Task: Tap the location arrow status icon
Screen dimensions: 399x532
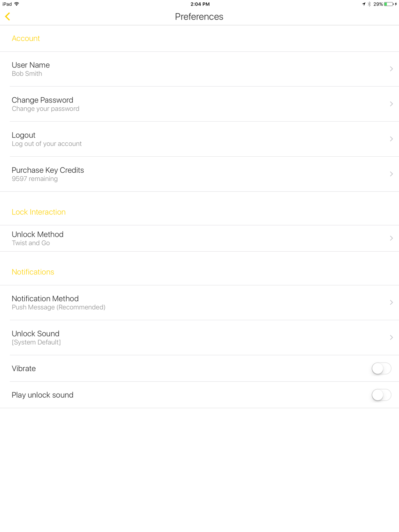Action: tap(363, 4)
